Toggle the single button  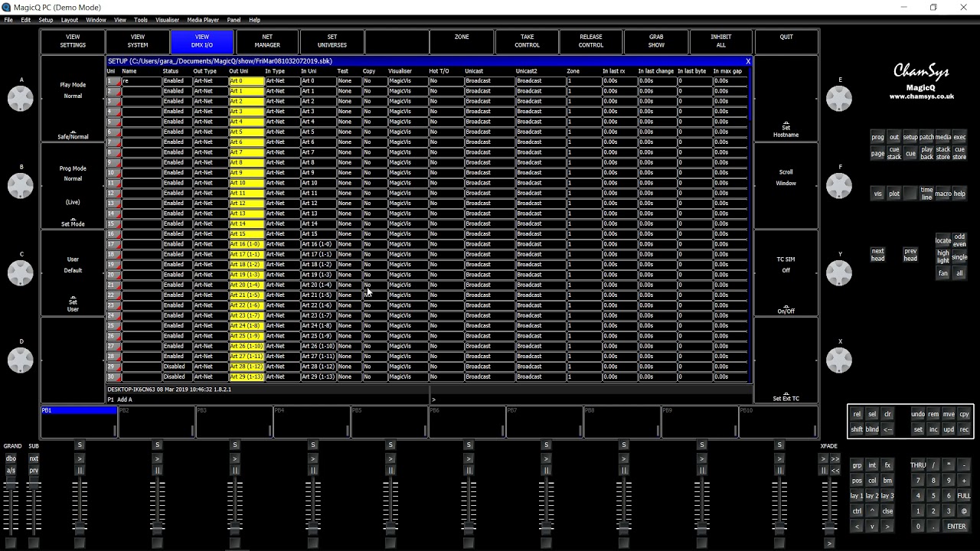click(x=959, y=257)
